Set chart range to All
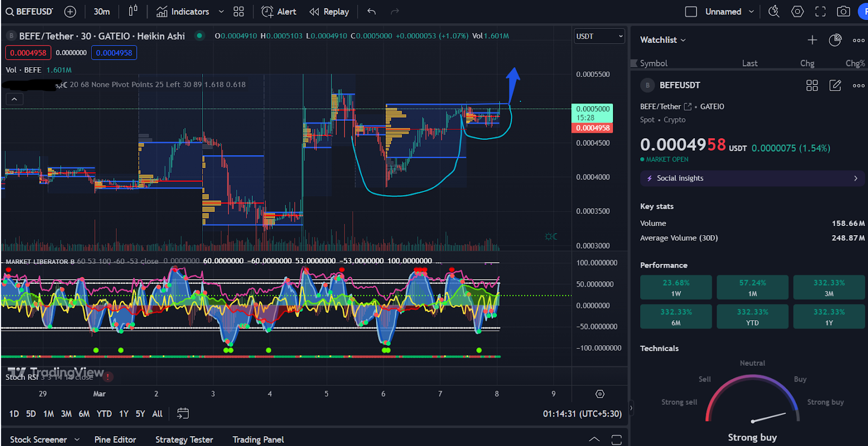The width and height of the screenshot is (868, 446). pos(157,413)
